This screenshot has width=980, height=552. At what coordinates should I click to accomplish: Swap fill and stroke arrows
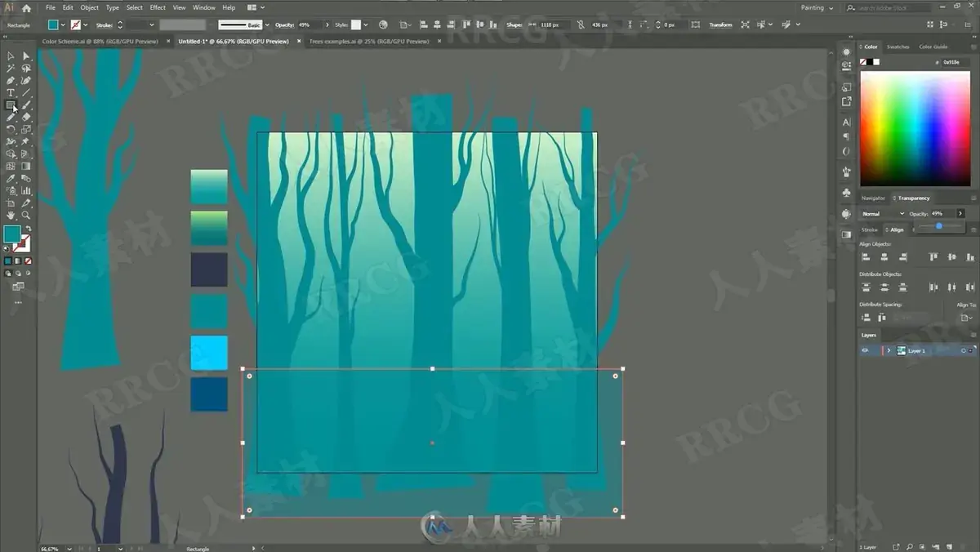click(27, 229)
